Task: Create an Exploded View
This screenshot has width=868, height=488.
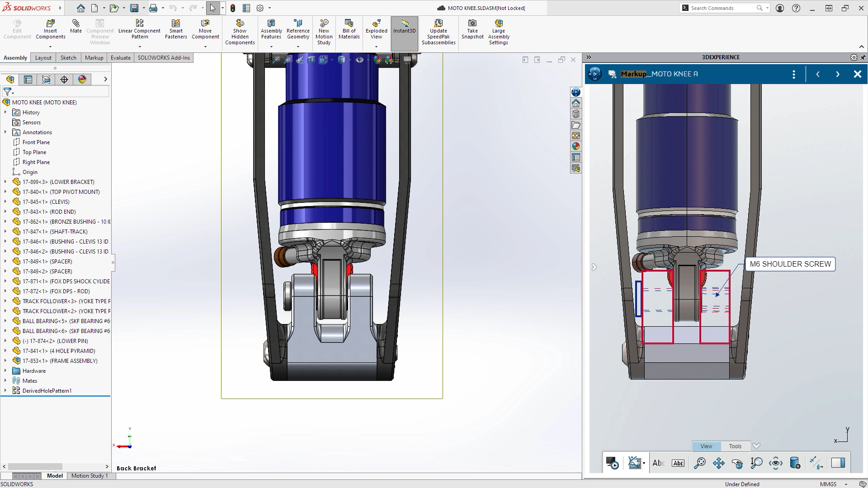Action: (376, 30)
